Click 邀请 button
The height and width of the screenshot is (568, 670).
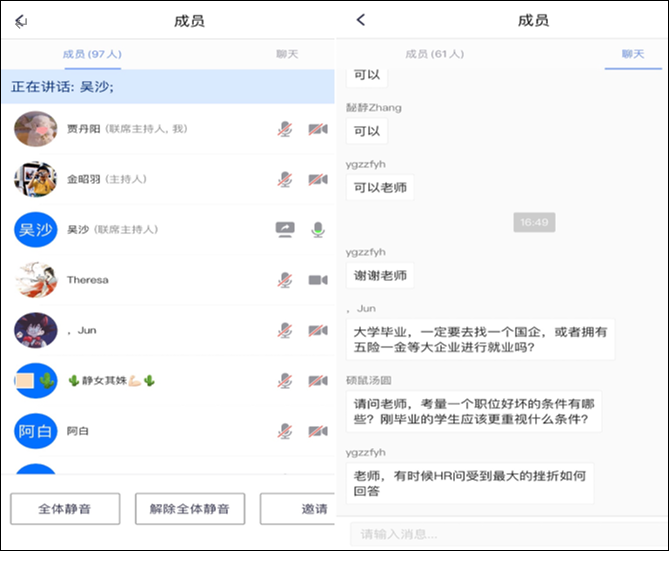click(298, 509)
